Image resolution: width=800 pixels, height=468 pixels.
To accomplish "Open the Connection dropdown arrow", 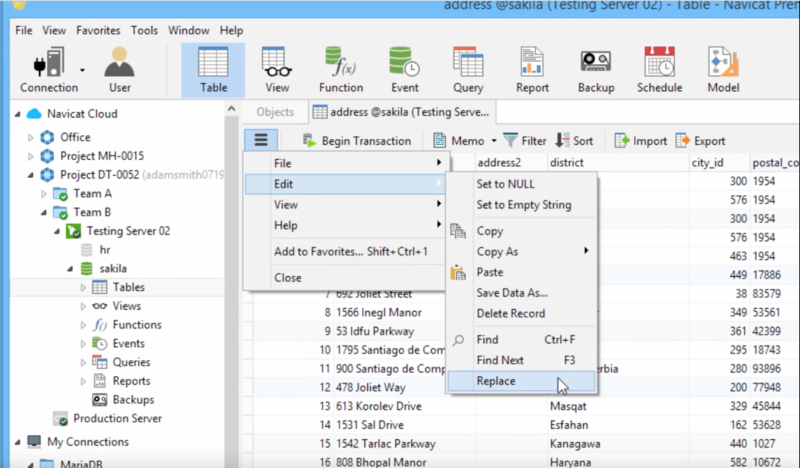I will point(82,70).
